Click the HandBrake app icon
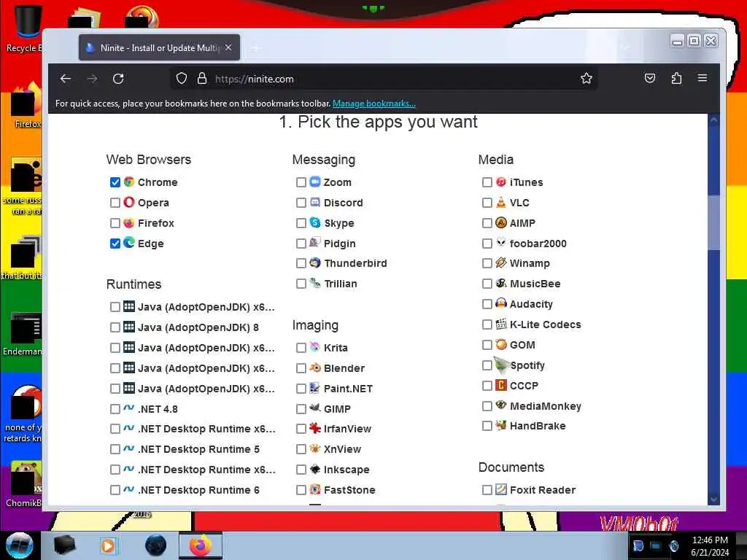Image resolution: width=747 pixels, height=560 pixels. click(500, 425)
